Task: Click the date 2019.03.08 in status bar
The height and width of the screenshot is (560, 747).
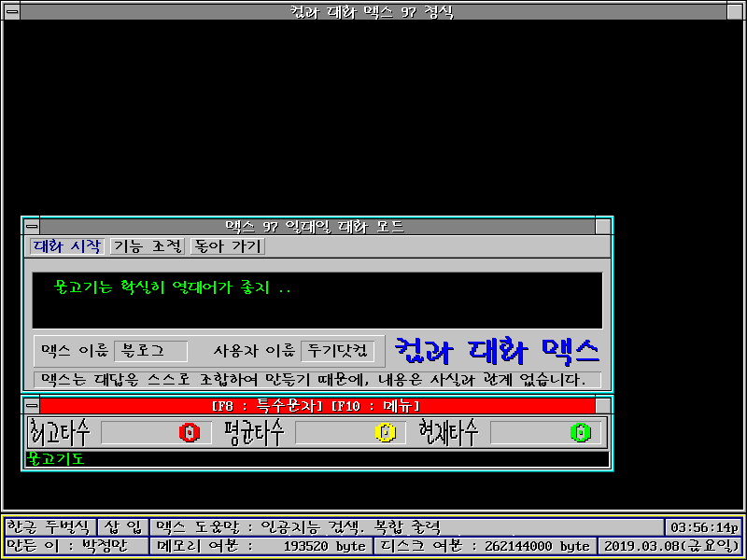Action: 670,546
